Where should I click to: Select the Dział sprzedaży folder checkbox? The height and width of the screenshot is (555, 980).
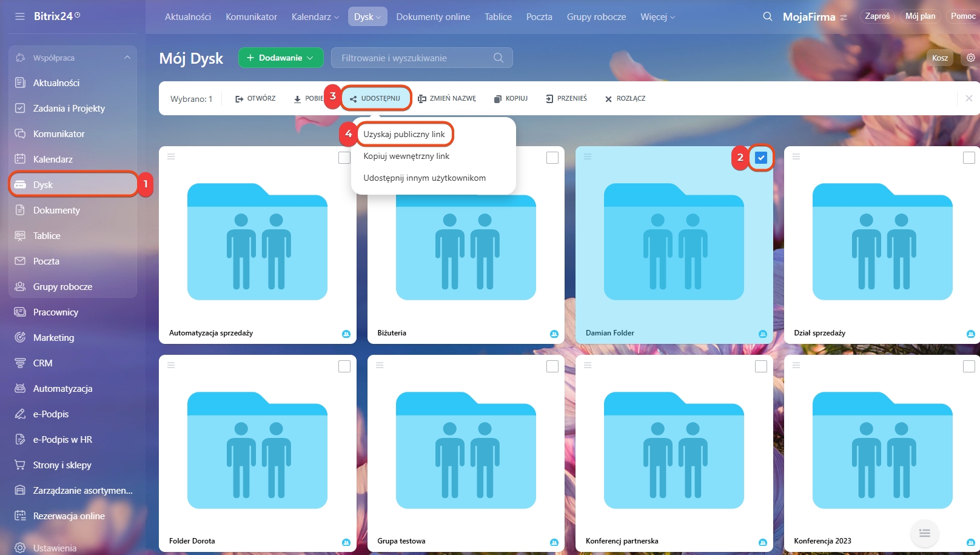point(969,158)
